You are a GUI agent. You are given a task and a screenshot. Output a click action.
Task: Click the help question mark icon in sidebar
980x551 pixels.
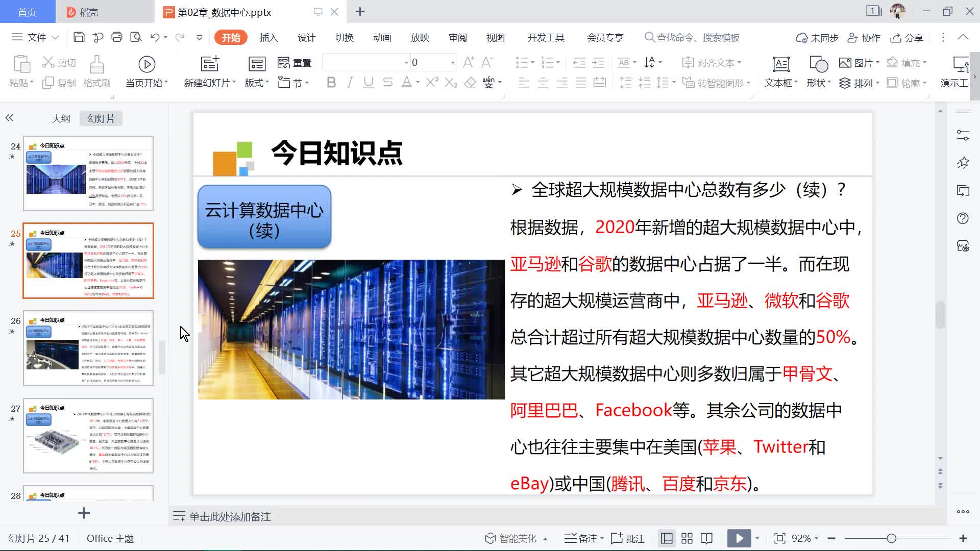(x=963, y=218)
